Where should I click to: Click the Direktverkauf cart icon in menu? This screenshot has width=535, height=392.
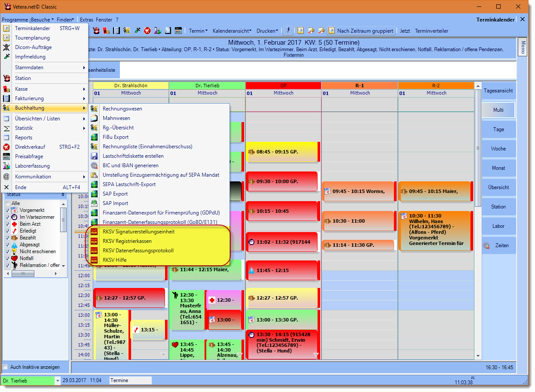[6, 147]
